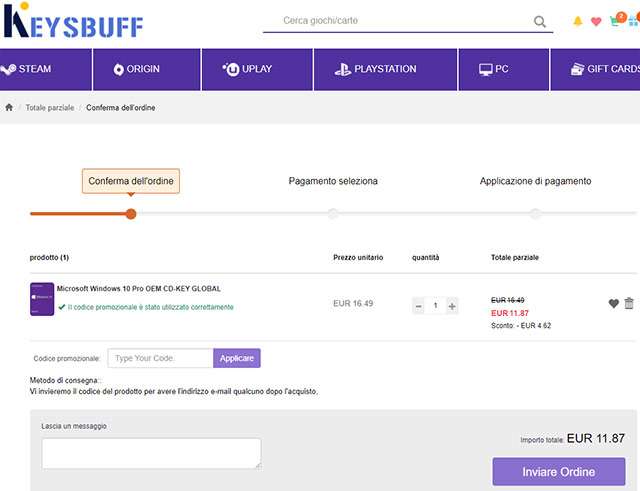This screenshot has width=640, height=491.
Task: Click the Applicare promo code button
Action: 237,358
